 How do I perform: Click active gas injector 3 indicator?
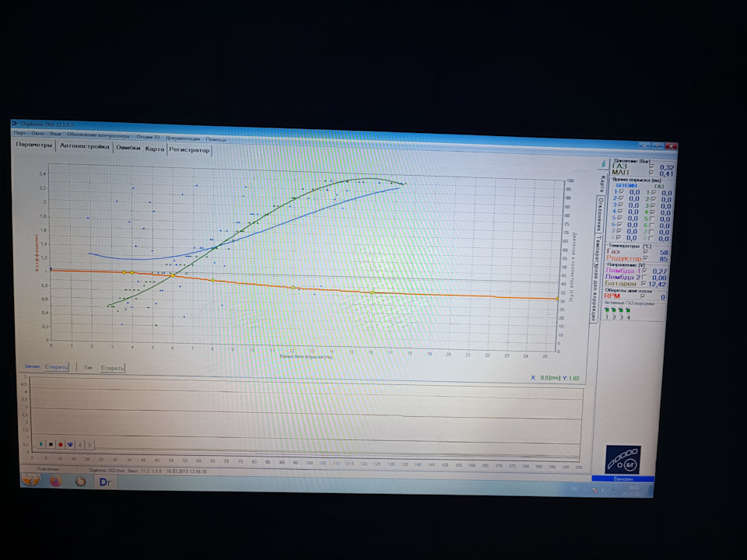[x=621, y=310]
